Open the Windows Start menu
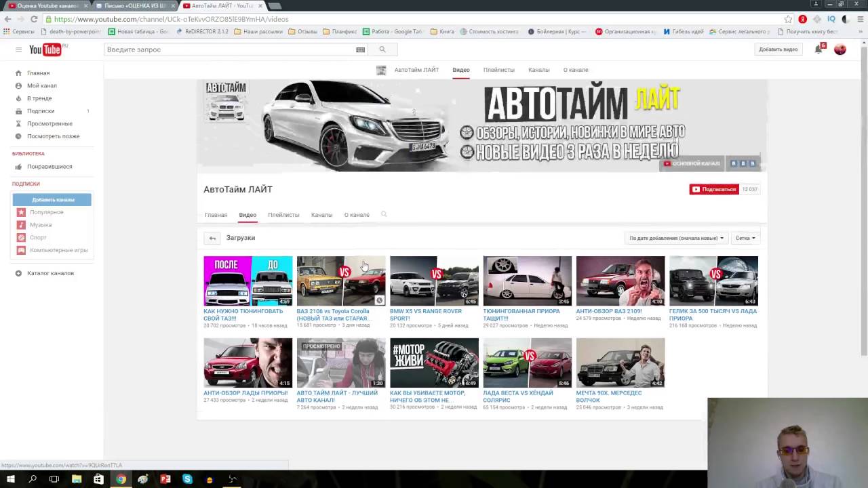 [x=10, y=479]
